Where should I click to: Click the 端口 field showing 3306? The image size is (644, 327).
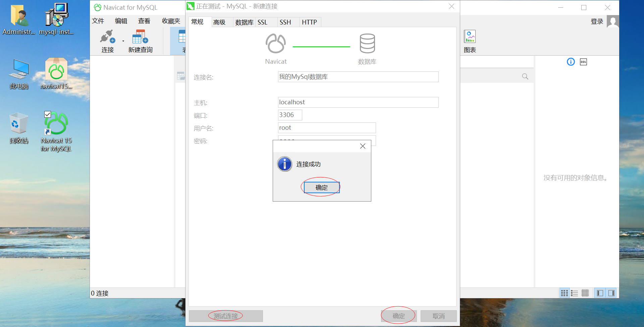tap(290, 115)
